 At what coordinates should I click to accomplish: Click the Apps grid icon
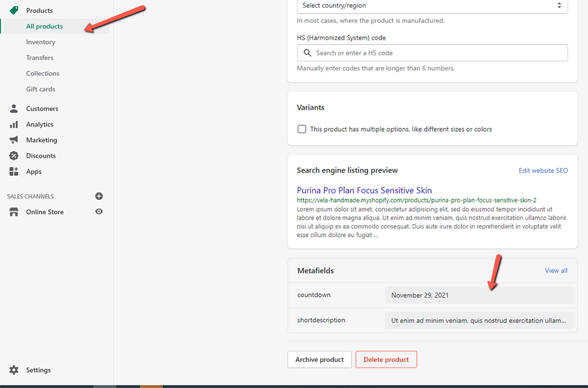pos(14,172)
